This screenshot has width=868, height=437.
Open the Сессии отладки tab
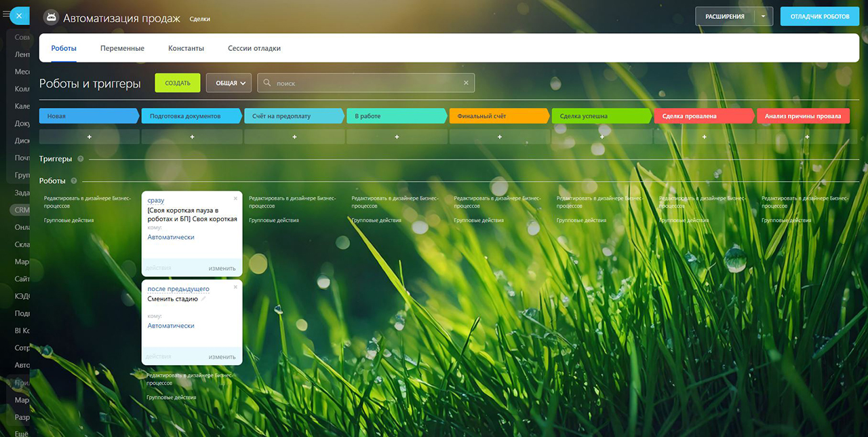[x=254, y=48]
